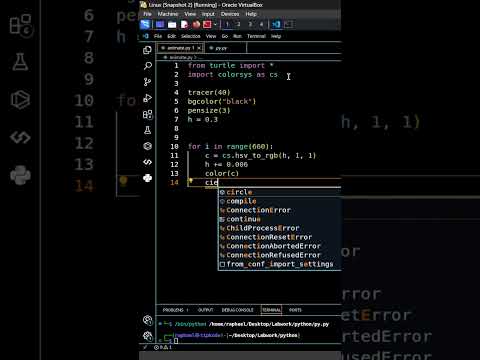Image resolution: width=480 pixels, height=360 pixels.
Task: Select ConnectionAbortedError autocomplete suggestion
Action: 280,246
